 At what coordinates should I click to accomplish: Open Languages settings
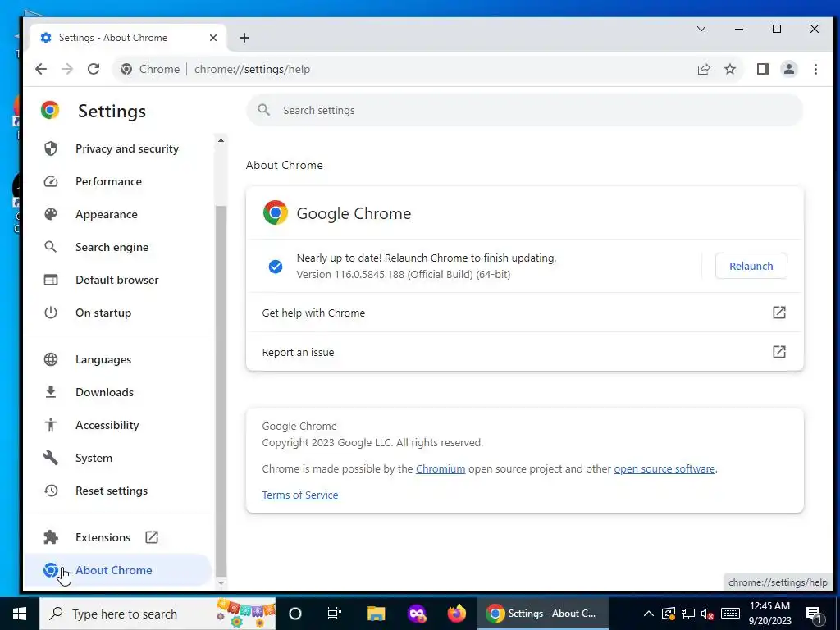click(x=103, y=359)
